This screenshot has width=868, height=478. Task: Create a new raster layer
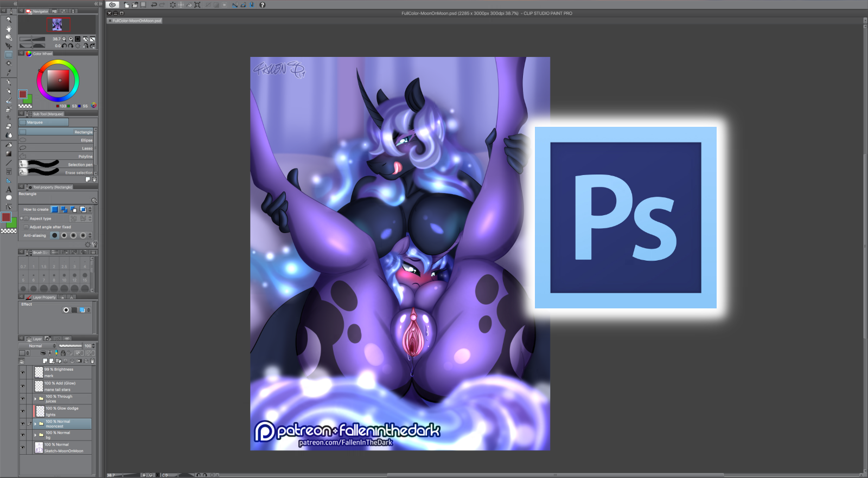(x=45, y=361)
